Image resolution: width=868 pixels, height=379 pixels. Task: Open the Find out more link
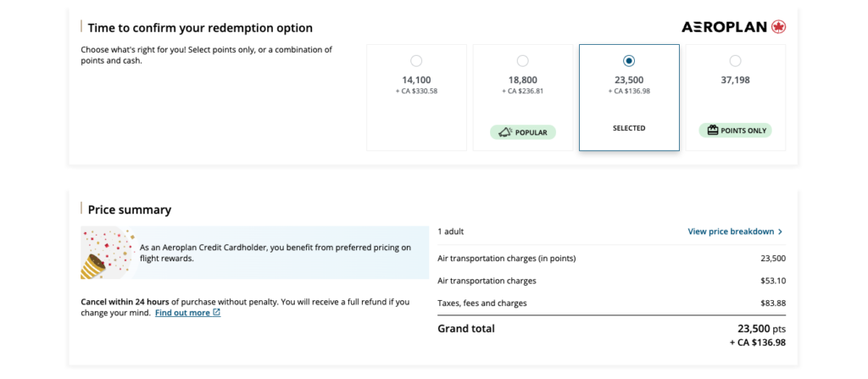pos(182,313)
